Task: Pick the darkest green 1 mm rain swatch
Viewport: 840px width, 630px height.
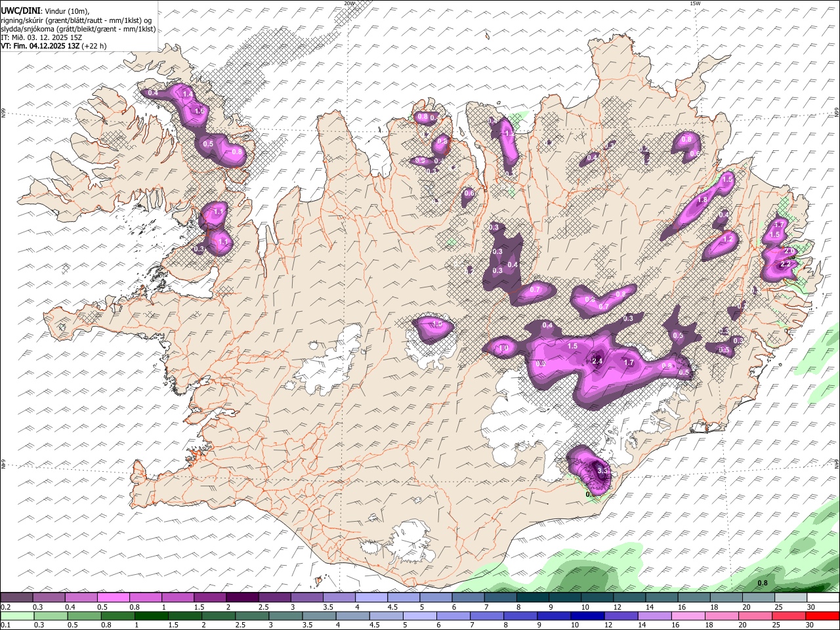Action: 151,616
